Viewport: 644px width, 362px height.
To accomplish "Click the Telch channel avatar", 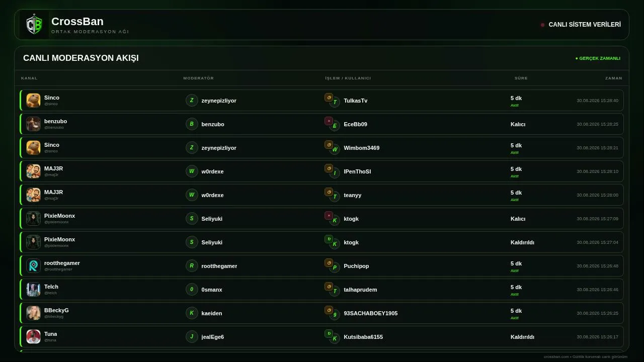I will (x=33, y=290).
